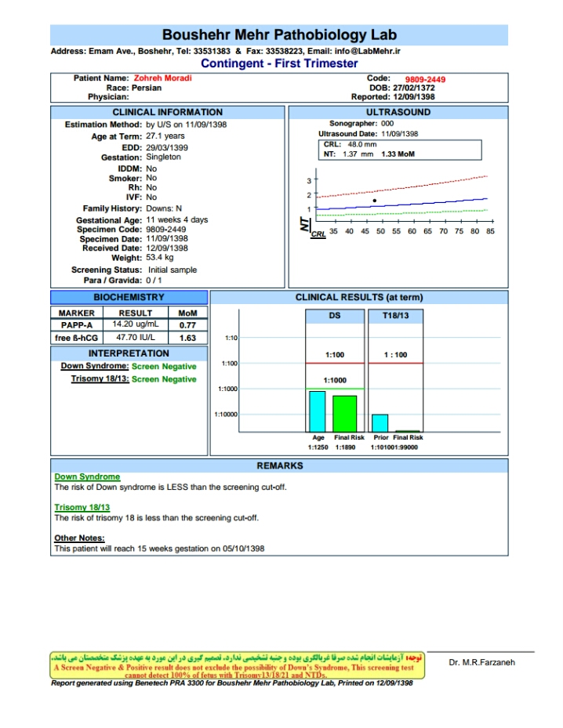Click the heading 'Contingent - First Trimester'

tap(279, 63)
